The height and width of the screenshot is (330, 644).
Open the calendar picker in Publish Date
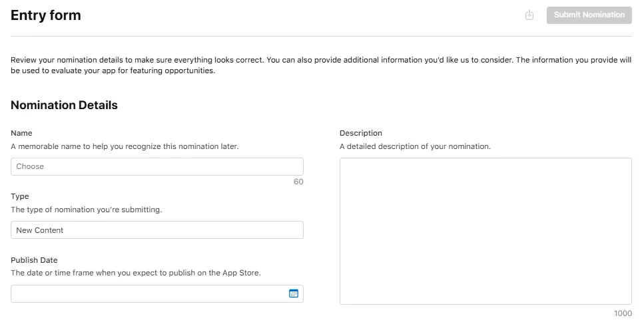tap(293, 293)
